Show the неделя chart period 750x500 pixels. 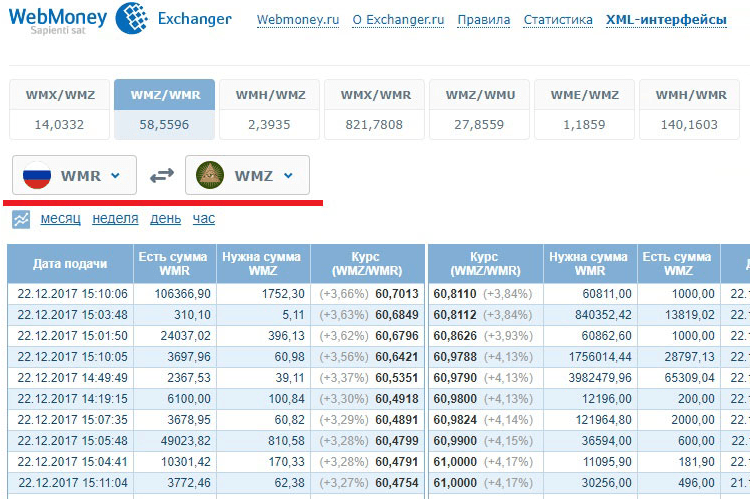pos(115,219)
